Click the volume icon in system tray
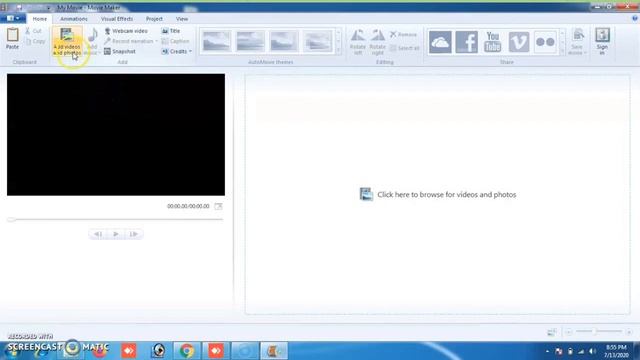Image resolution: width=640 pixels, height=360 pixels. tap(592, 351)
